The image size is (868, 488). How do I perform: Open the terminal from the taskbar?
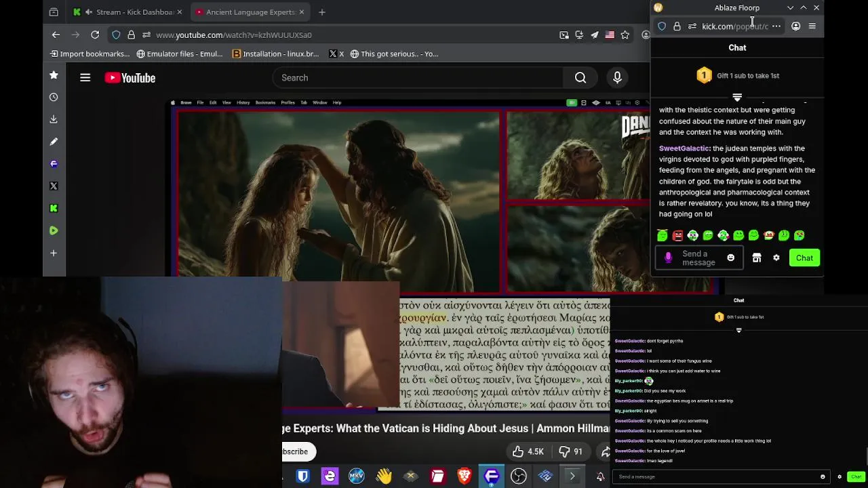point(572,476)
